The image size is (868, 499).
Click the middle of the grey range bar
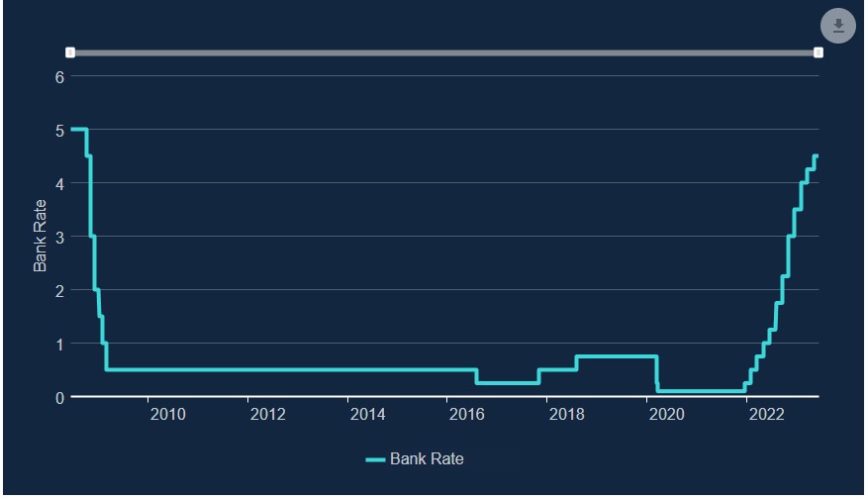click(444, 52)
